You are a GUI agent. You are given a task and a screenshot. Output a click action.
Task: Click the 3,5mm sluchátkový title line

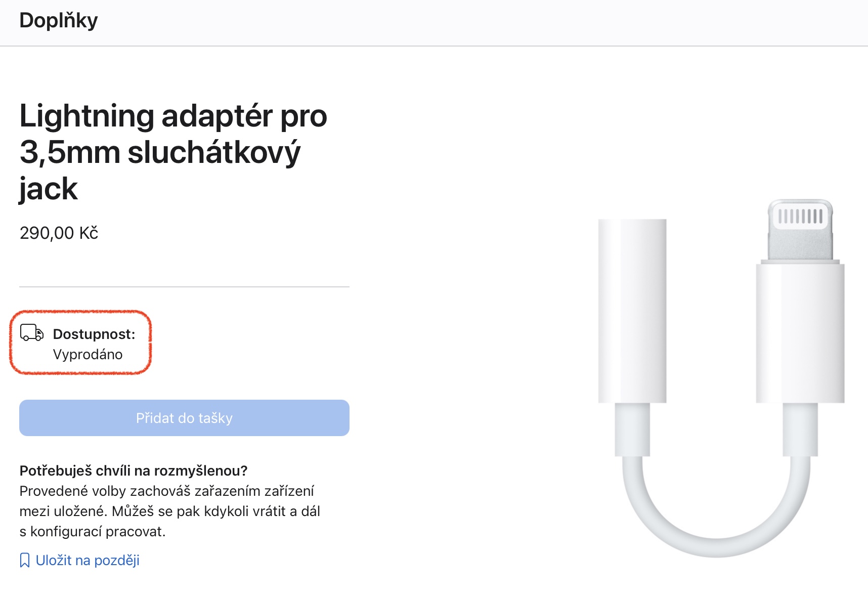click(160, 152)
